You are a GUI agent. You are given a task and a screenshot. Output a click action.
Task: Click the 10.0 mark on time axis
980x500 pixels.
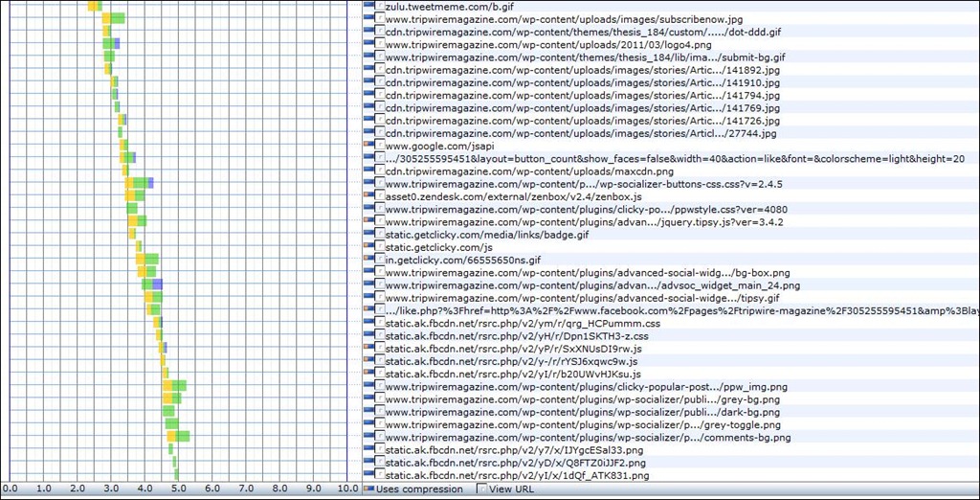click(x=347, y=489)
